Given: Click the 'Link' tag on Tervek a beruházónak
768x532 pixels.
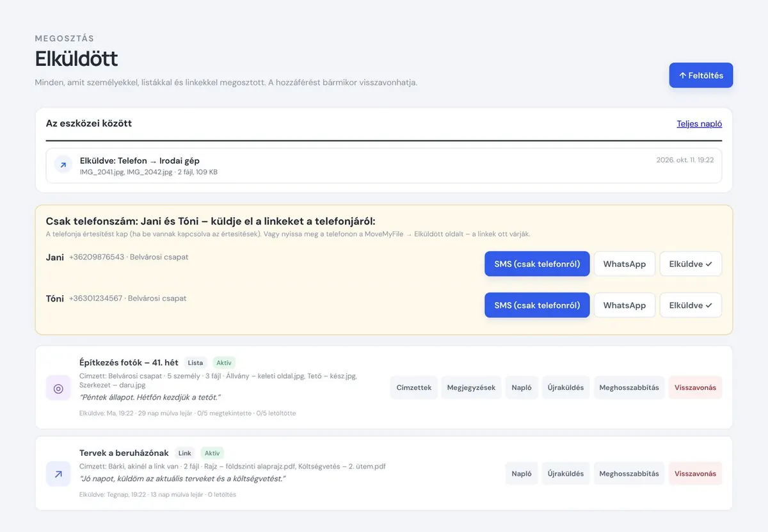Looking at the screenshot, I should click(x=185, y=453).
